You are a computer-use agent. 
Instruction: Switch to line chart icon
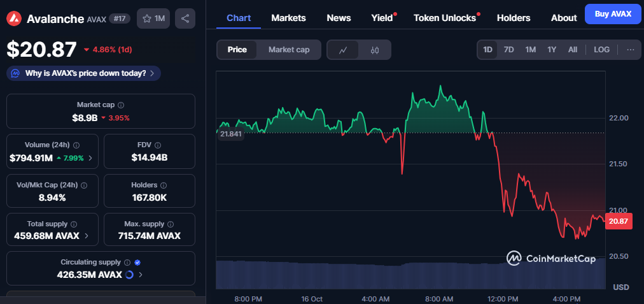click(343, 50)
